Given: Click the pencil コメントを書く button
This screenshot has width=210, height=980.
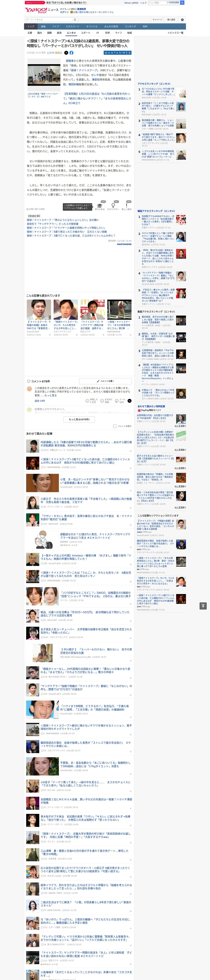Looking at the screenshot, I should pos(105,381).
